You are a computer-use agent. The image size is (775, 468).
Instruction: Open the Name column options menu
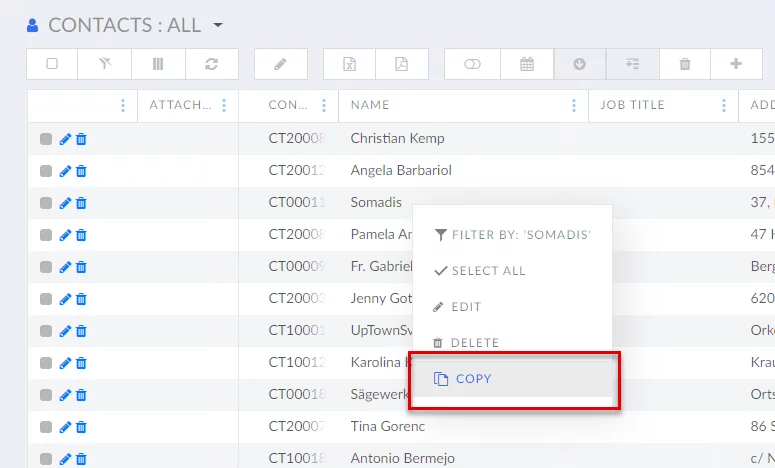coord(573,105)
